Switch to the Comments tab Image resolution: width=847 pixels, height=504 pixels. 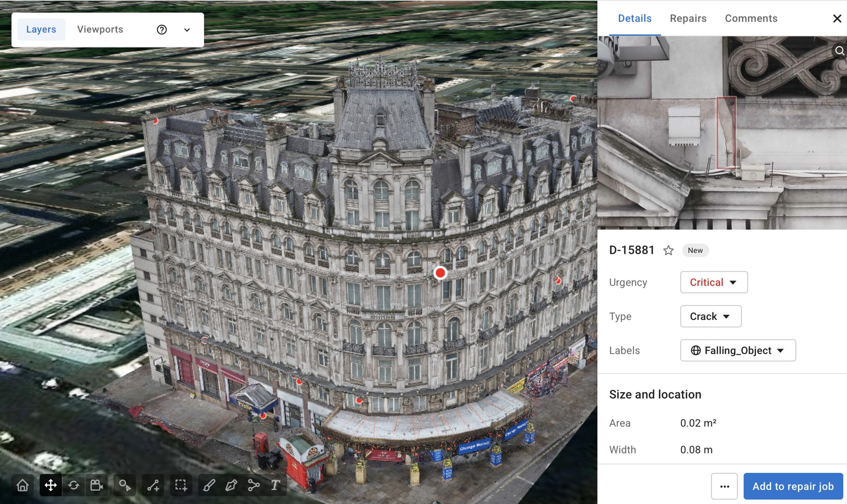click(751, 18)
